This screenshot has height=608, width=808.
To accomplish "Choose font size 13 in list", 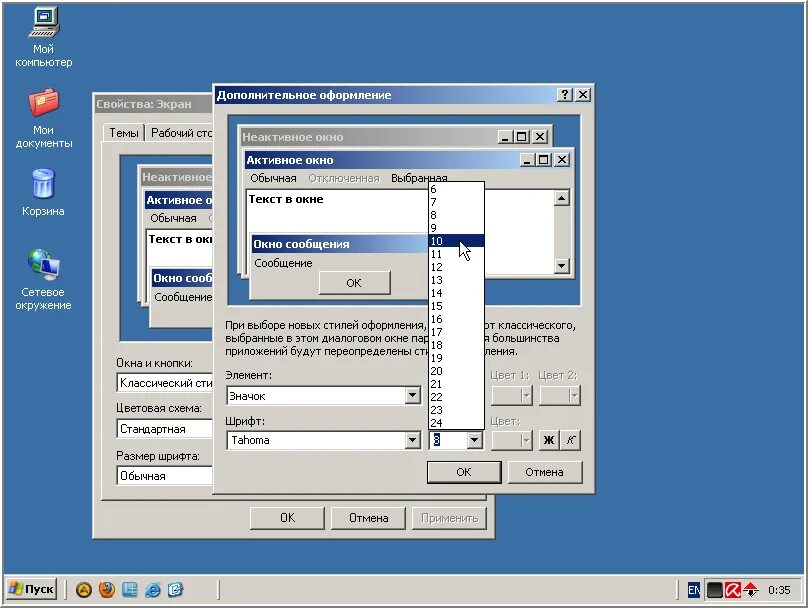I will point(456,280).
